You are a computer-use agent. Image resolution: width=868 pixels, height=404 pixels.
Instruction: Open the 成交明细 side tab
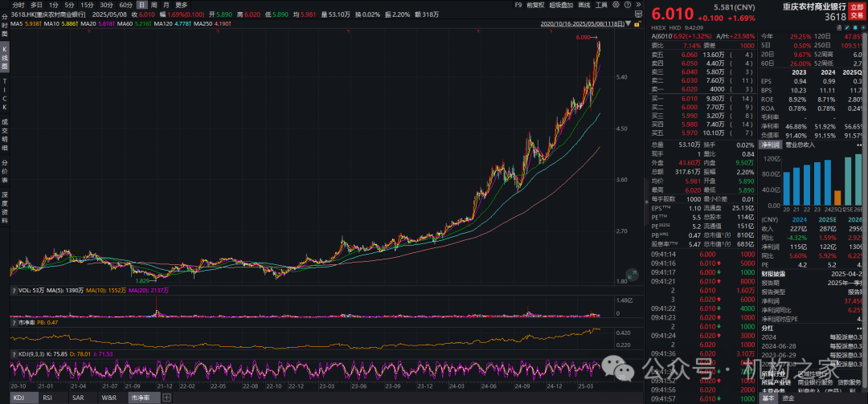(x=5, y=135)
